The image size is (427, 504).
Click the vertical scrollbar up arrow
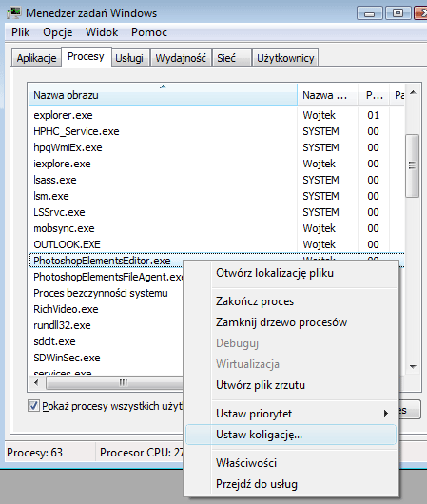point(413,93)
